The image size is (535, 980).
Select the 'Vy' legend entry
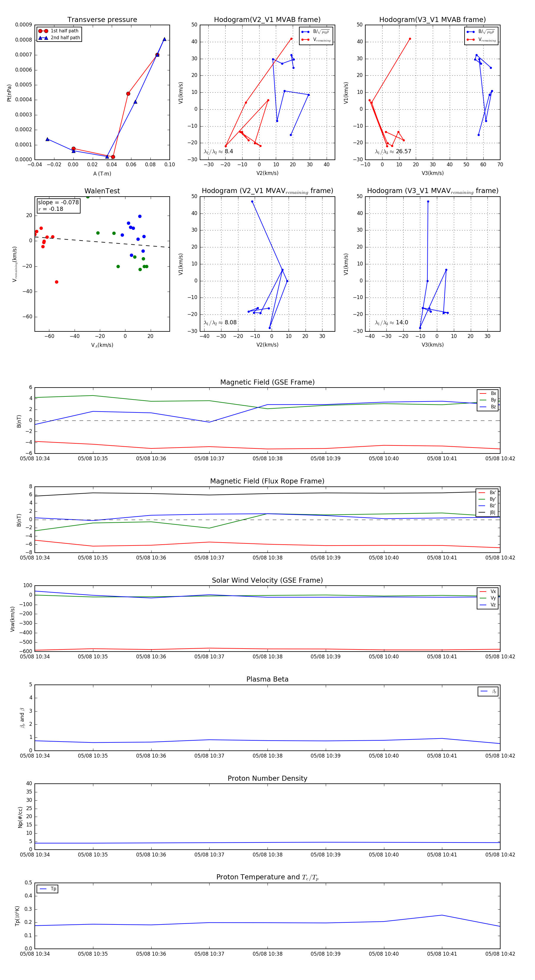488,598
